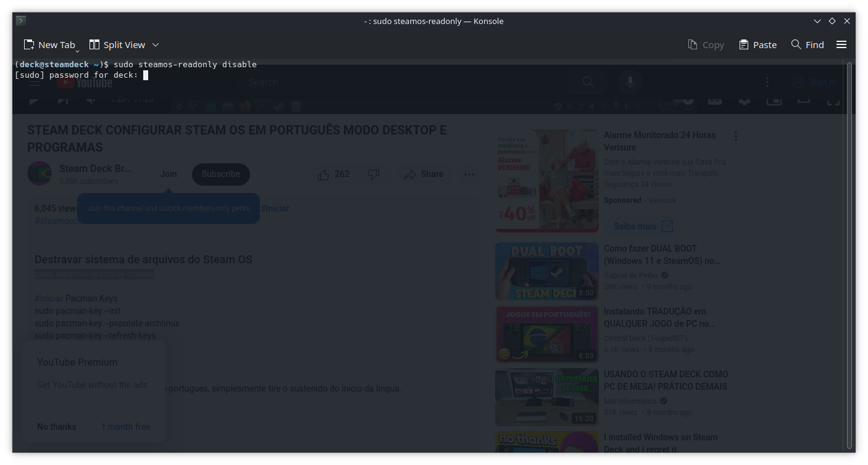This screenshot has width=868, height=465.
Task: Click the video player next button
Action: [62, 100]
